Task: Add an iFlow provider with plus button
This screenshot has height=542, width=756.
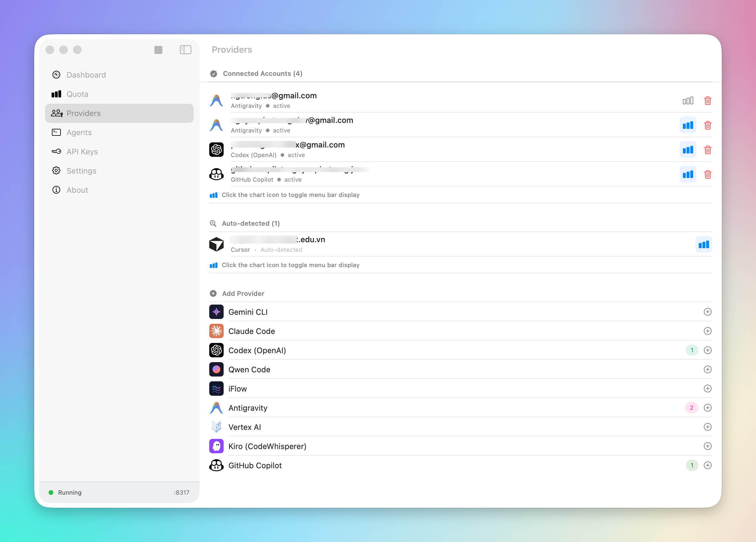Action: coord(707,389)
